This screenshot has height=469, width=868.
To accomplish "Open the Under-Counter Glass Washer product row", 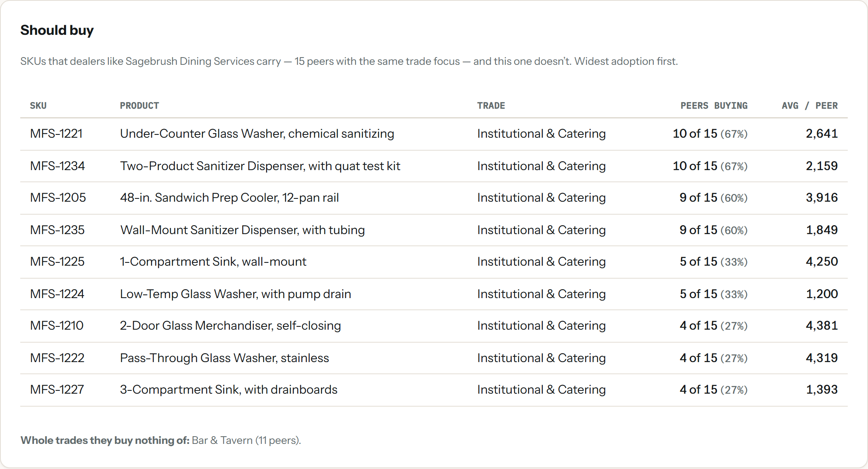I will pos(434,134).
